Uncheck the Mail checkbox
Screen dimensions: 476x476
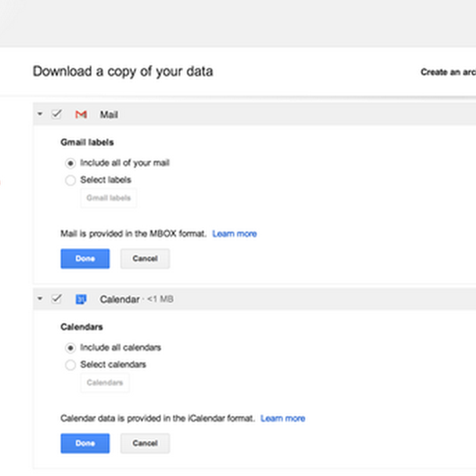click(x=57, y=114)
